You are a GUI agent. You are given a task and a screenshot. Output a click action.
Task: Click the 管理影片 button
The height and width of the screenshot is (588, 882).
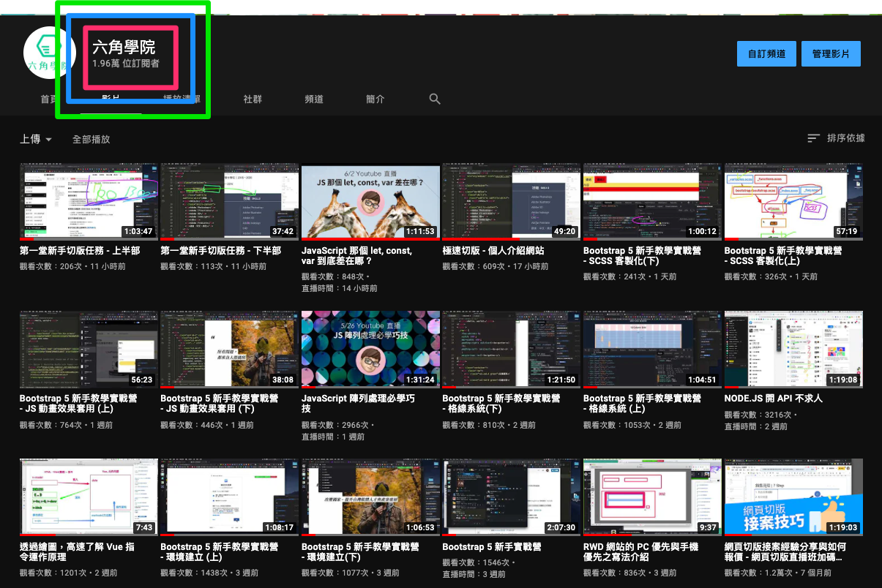(x=831, y=54)
